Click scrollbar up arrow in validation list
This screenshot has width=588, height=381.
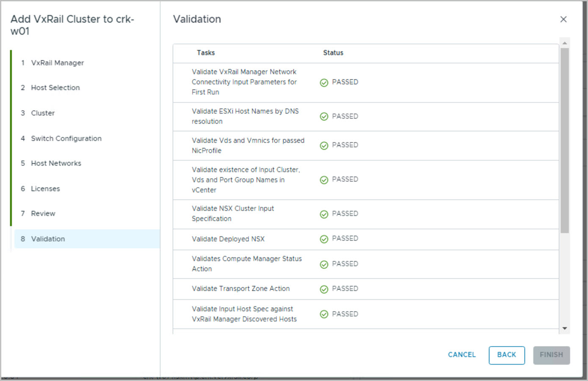coord(565,43)
